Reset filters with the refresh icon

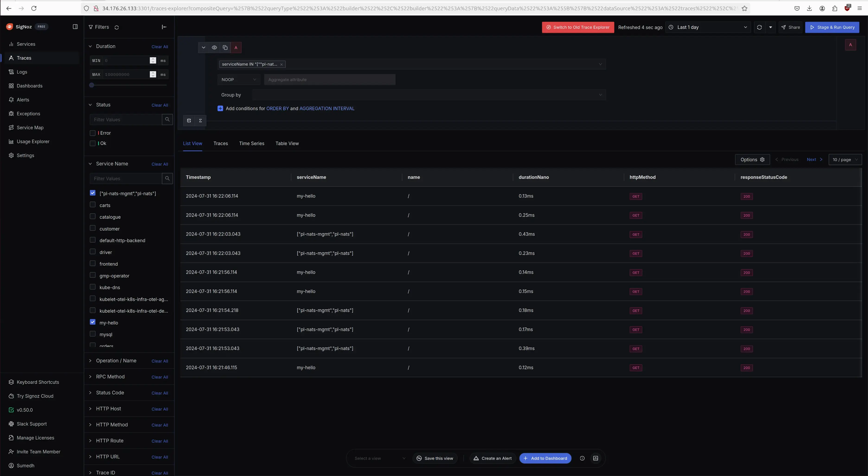tap(117, 27)
